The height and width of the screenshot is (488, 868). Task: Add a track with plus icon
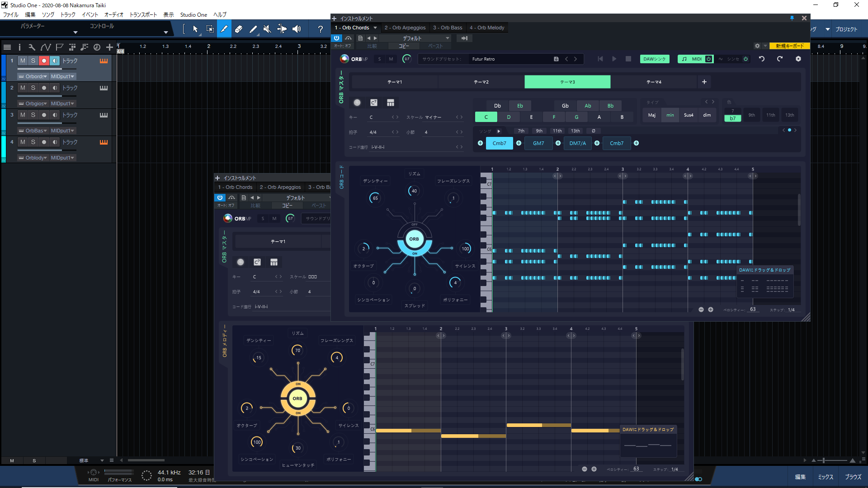click(109, 47)
